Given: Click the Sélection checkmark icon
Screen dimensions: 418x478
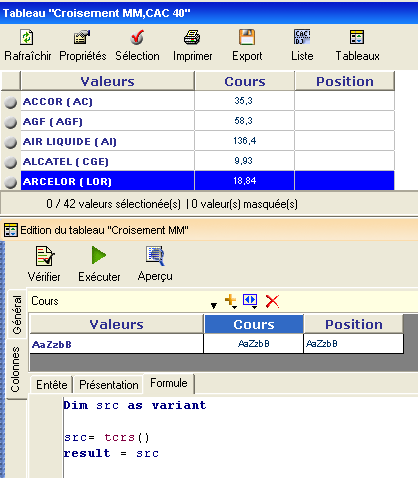Looking at the screenshot, I should coord(137,37).
